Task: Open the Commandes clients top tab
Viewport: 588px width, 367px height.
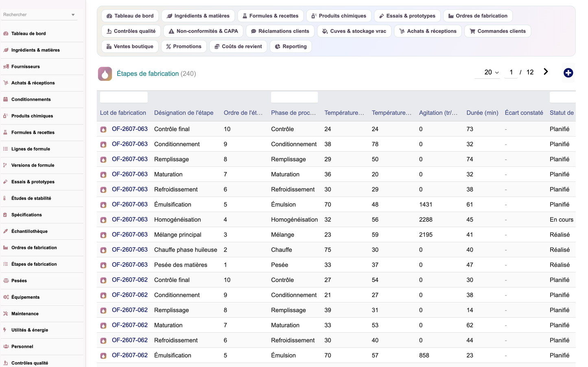Action: pyautogui.click(x=498, y=31)
